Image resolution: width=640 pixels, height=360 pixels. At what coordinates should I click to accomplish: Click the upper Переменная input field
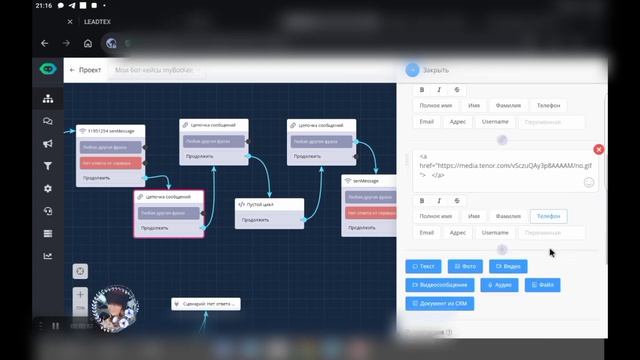(551, 122)
